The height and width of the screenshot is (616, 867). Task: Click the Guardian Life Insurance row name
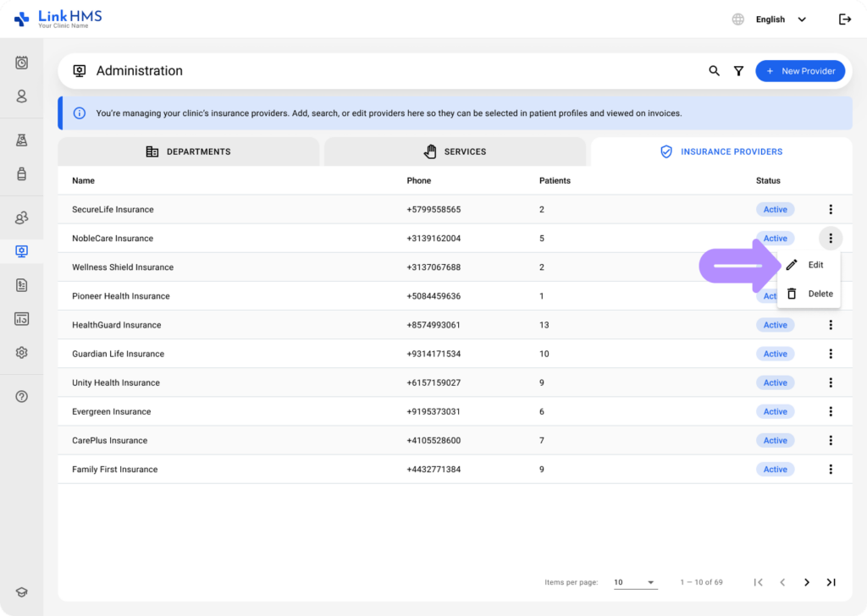118,354
